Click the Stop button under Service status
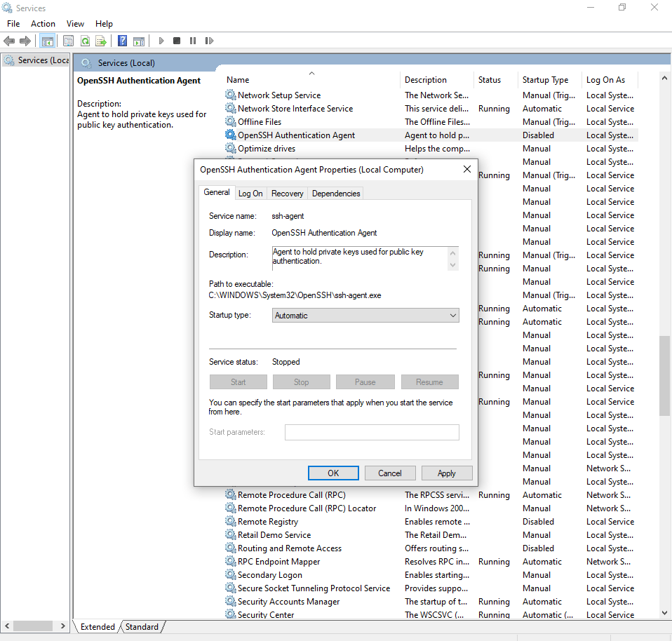Viewport: 672px width, 641px height. (x=302, y=382)
